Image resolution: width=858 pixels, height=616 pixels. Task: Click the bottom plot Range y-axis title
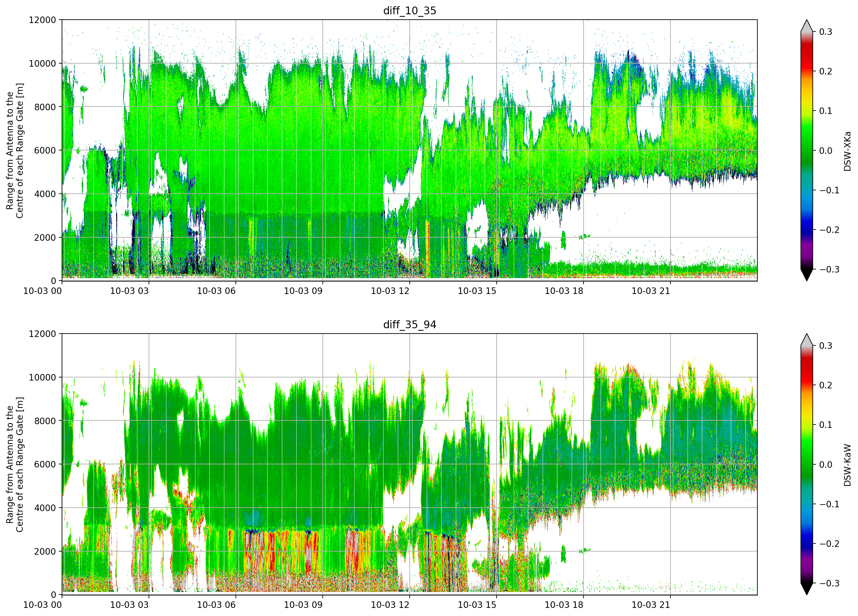point(14,464)
